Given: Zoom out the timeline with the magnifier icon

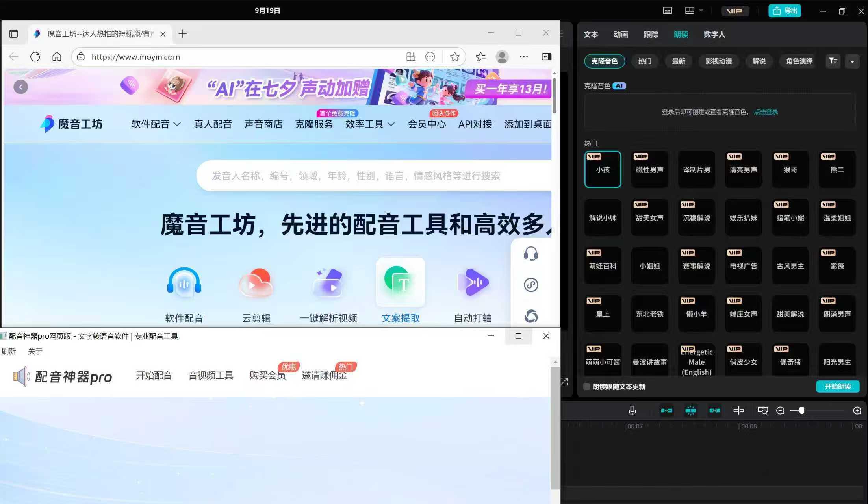Looking at the screenshot, I should click(780, 410).
